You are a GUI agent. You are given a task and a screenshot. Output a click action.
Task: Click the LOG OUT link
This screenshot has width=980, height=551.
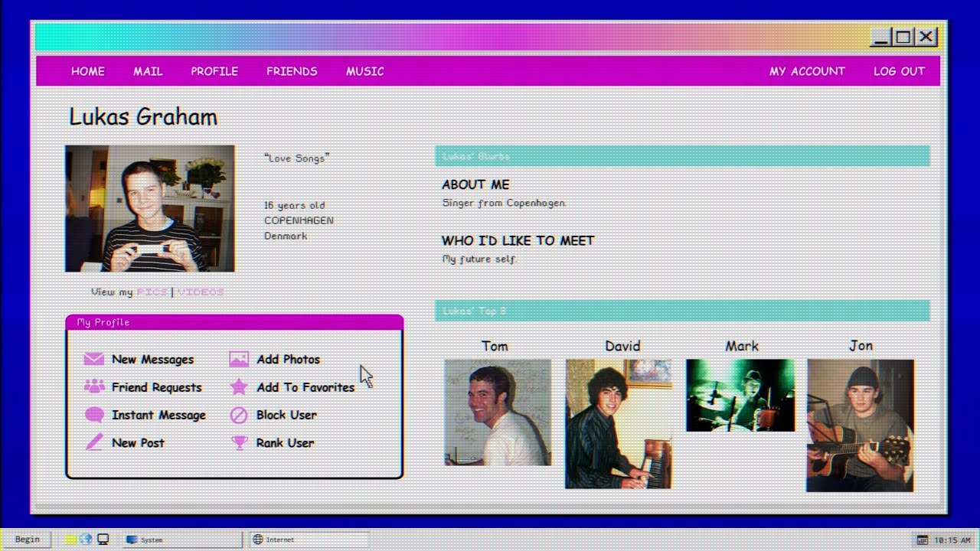(x=899, y=71)
